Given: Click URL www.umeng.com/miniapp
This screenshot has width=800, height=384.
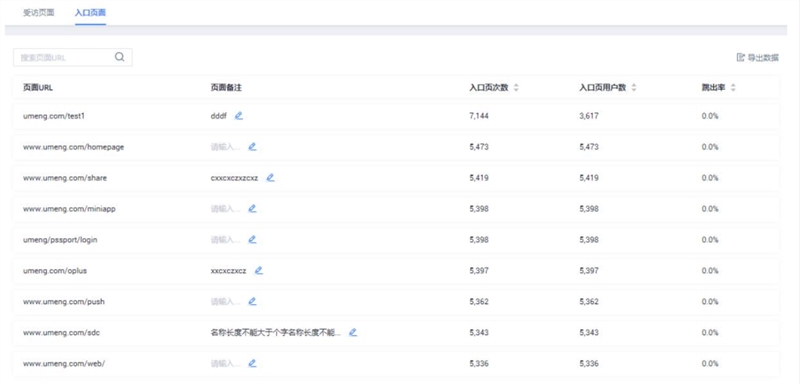Looking at the screenshot, I should 69,209.
